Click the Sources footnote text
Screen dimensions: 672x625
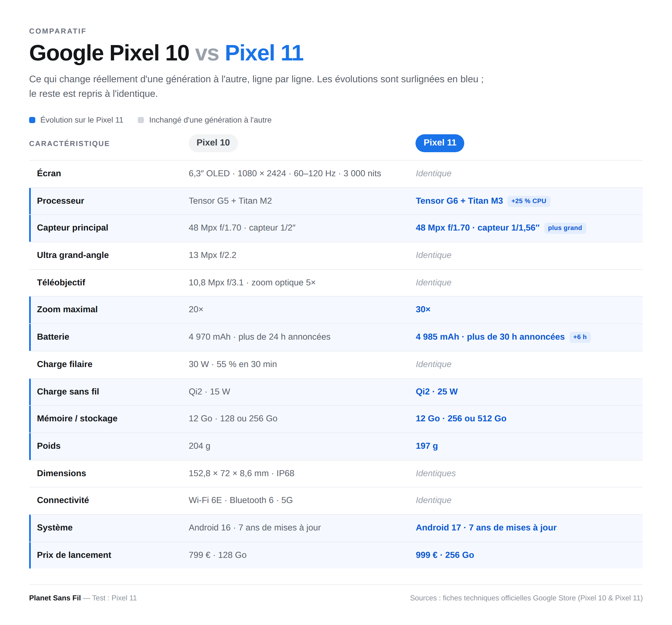526,598
